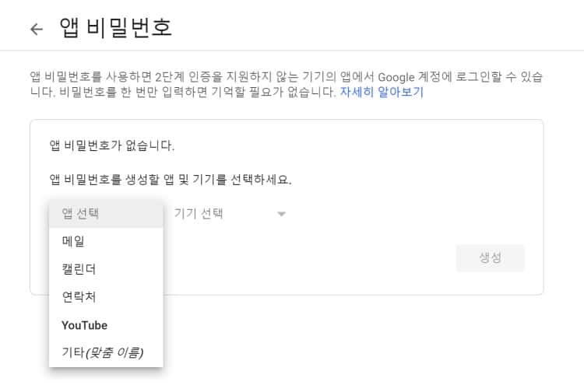
Task: Open the 자세히 알아보기 link
Action: tap(381, 92)
